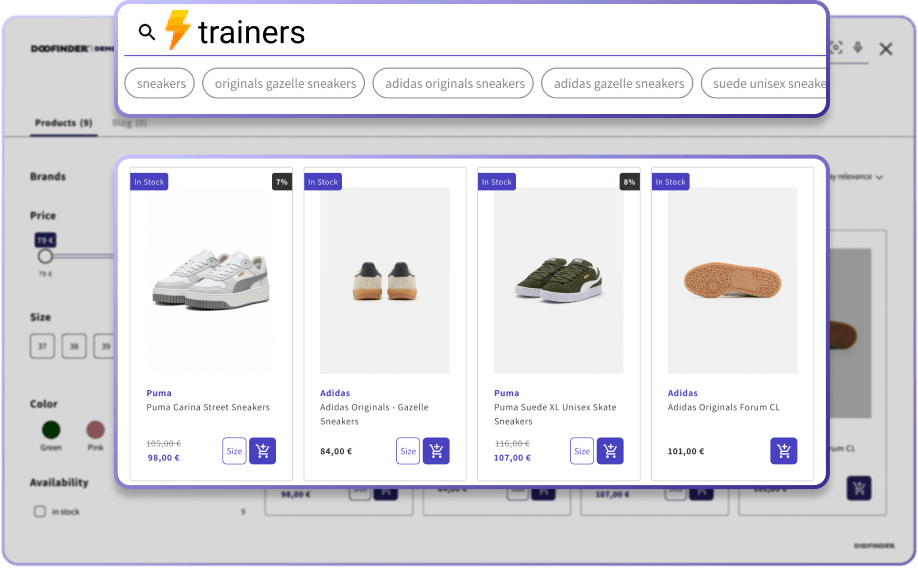Open Size selector for Adidas Gazelle Sneakers
Screen dimensions: 918x568
click(408, 451)
